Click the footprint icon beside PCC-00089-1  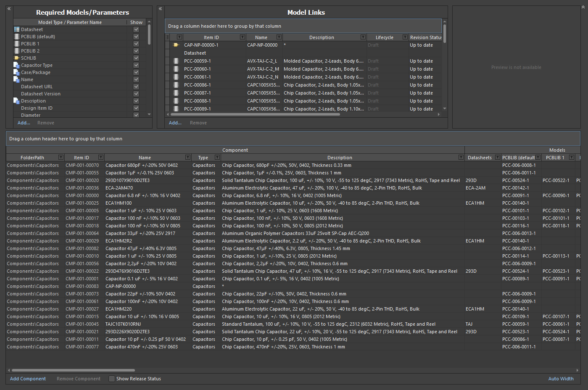(176, 109)
